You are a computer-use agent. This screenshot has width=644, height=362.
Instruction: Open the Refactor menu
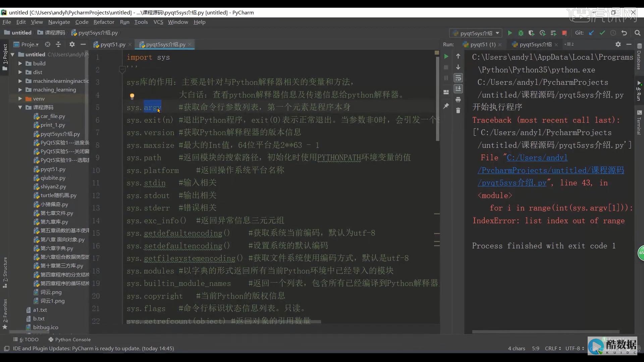tap(104, 22)
